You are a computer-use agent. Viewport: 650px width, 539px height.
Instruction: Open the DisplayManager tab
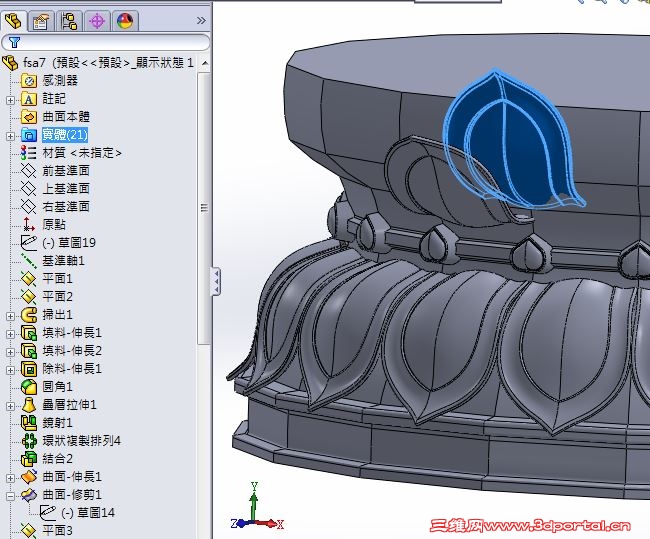point(125,21)
